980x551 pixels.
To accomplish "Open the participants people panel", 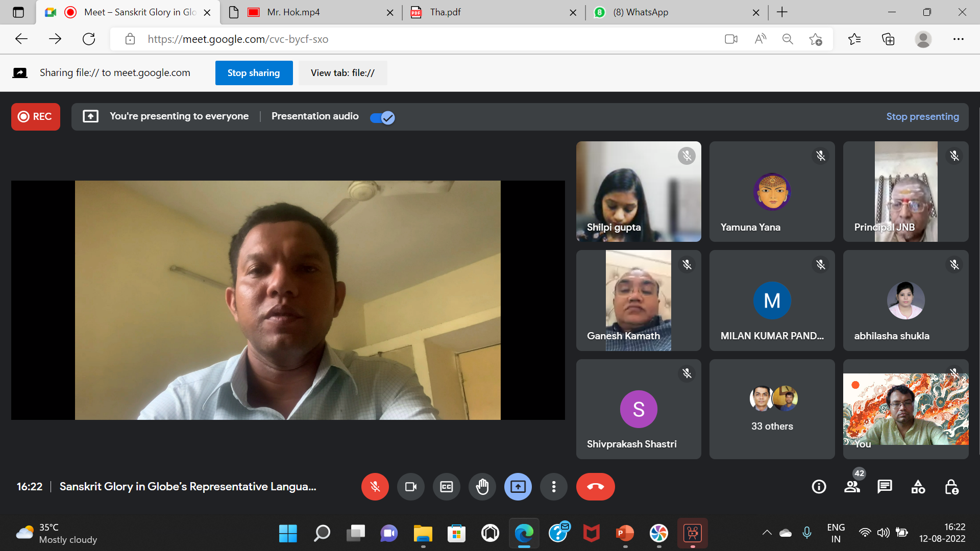I will (852, 487).
